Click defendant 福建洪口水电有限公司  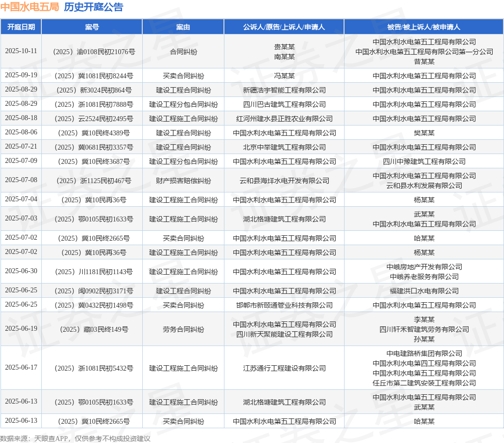tap(424, 291)
